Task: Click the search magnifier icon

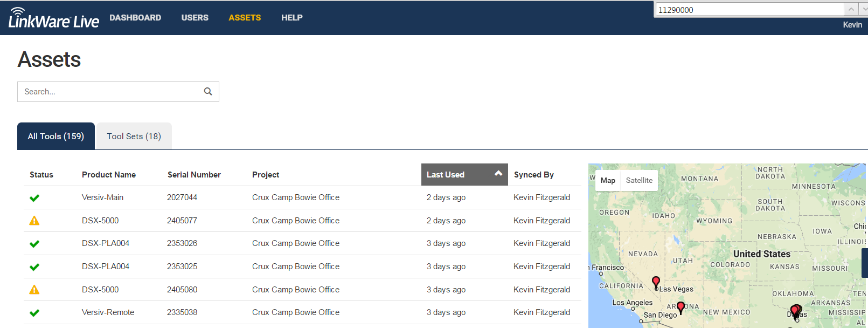Action: (208, 92)
